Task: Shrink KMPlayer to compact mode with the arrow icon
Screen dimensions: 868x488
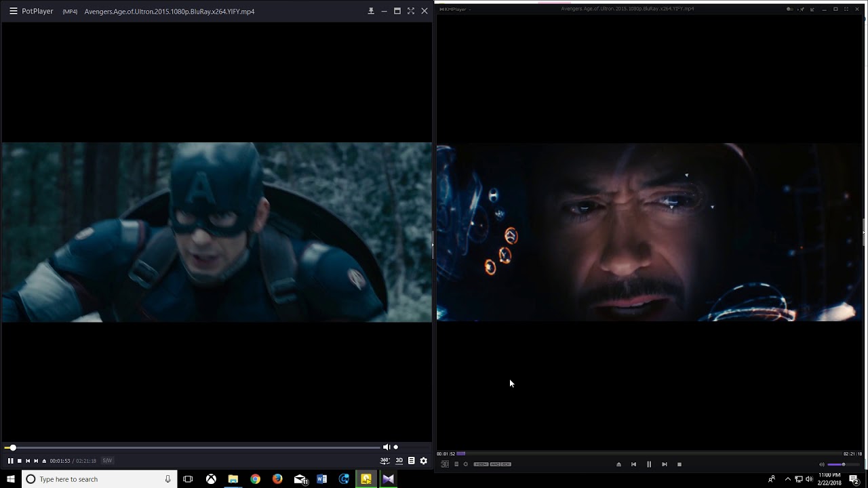Action: (x=812, y=9)
